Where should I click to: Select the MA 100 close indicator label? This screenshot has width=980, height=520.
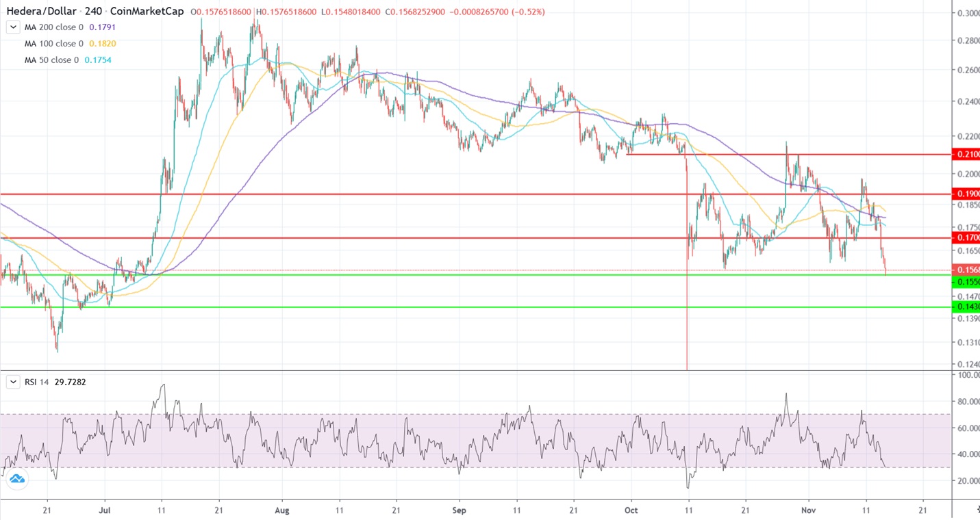53,44
